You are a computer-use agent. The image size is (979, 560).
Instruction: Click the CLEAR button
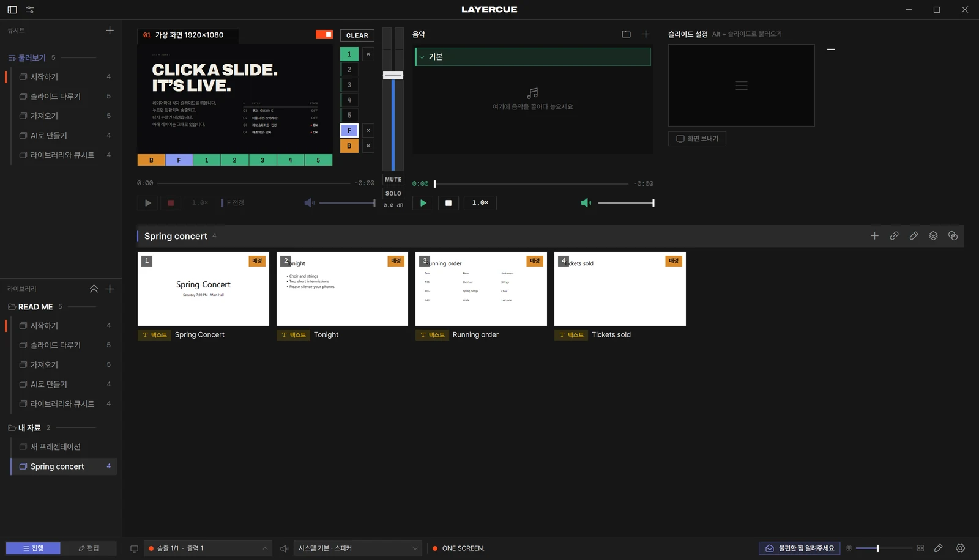coord(357,35)
